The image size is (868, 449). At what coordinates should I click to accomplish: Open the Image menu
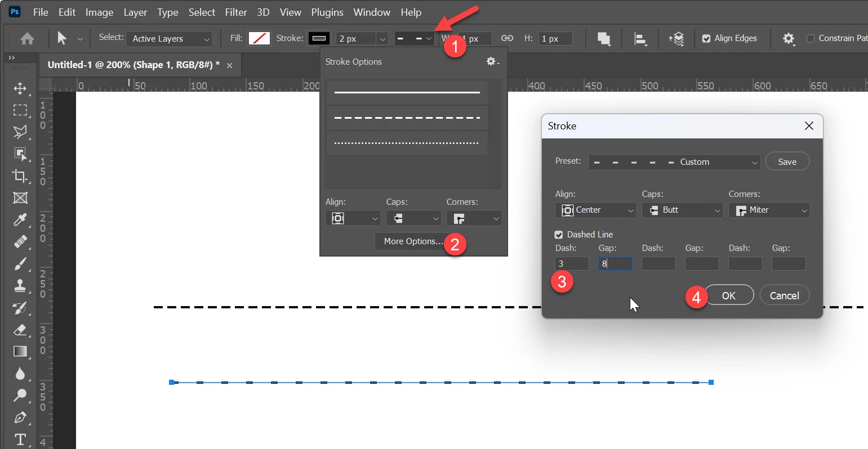99,12
